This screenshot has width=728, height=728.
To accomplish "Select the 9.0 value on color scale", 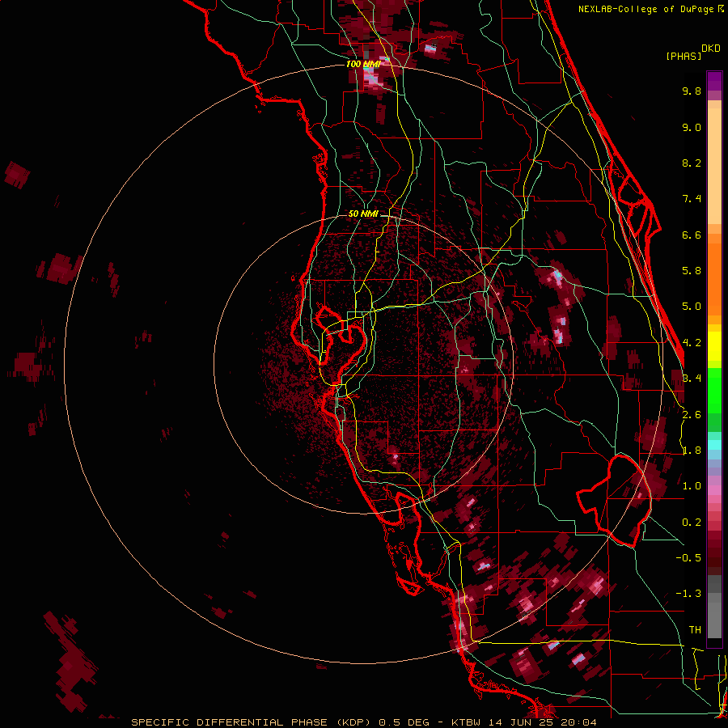I will pyautogui.click(x=692, y=127).
